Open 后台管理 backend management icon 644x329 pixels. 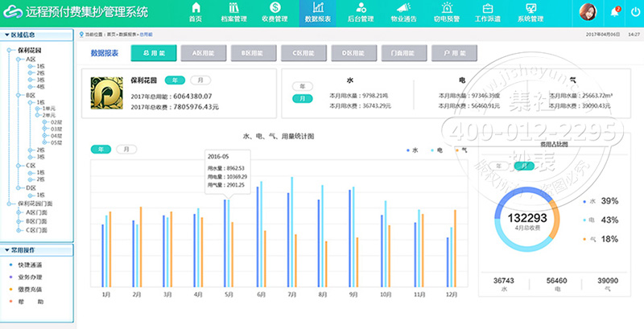pos(361,8)
